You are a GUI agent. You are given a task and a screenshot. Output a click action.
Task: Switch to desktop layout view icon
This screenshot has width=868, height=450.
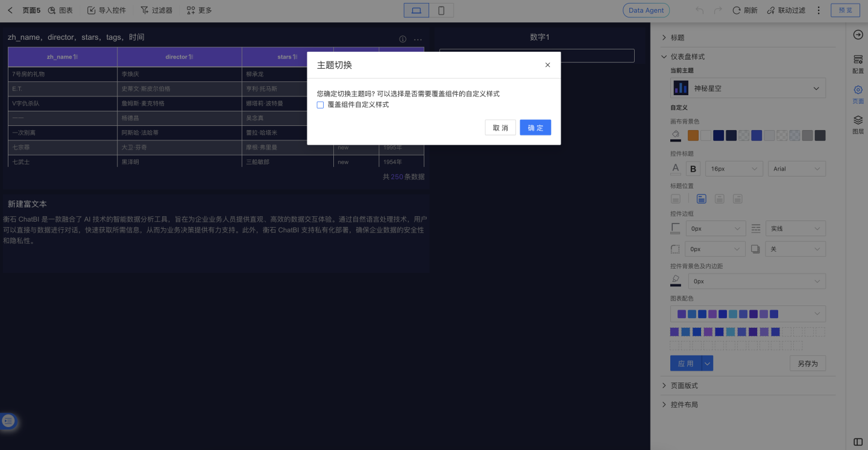(417, 10)
